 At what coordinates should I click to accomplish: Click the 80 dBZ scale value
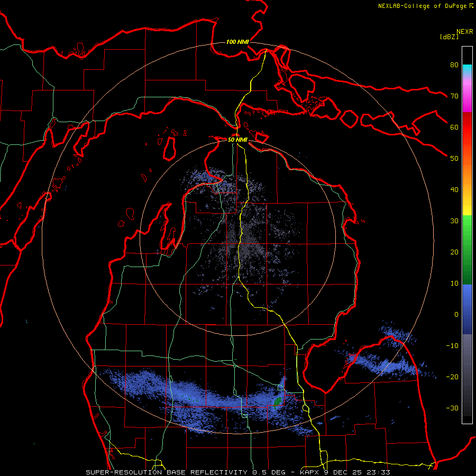point(454,65)
